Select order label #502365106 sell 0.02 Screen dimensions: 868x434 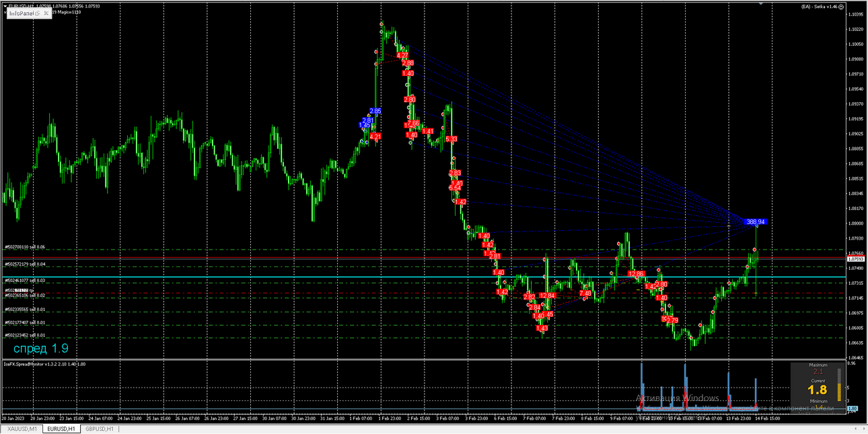click(x=25, y=295)
